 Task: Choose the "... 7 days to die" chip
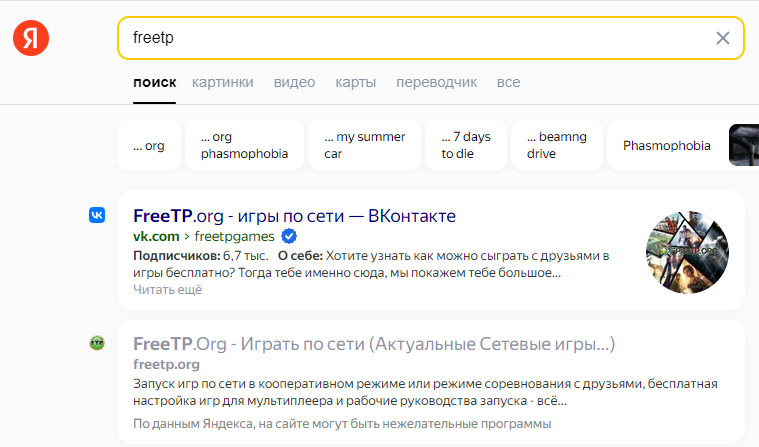pyautogui.click(x=466, y=146)
